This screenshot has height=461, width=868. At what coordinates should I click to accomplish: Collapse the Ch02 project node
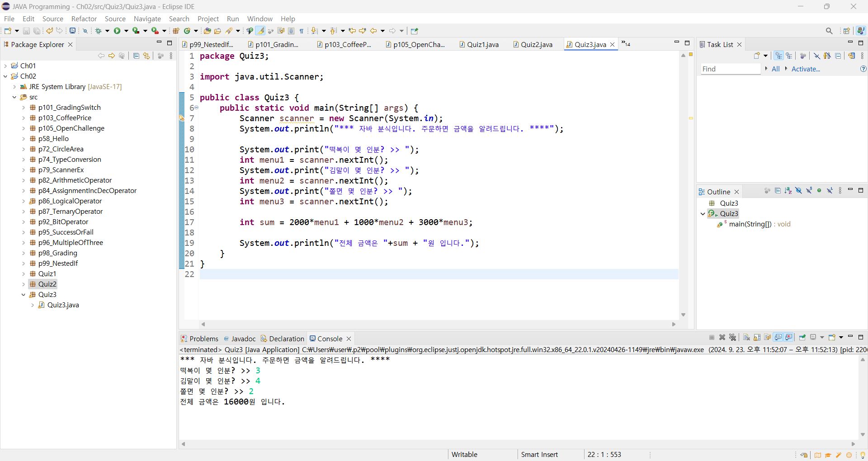5,76
